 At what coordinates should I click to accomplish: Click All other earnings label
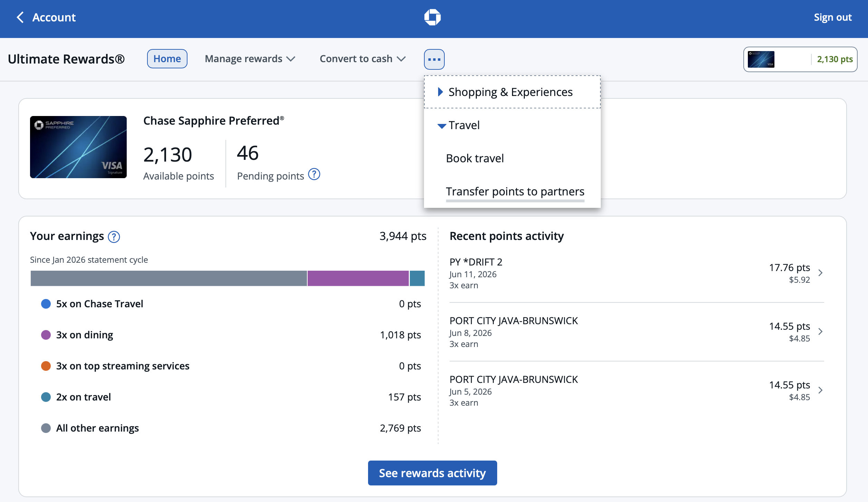pos(97,428)
